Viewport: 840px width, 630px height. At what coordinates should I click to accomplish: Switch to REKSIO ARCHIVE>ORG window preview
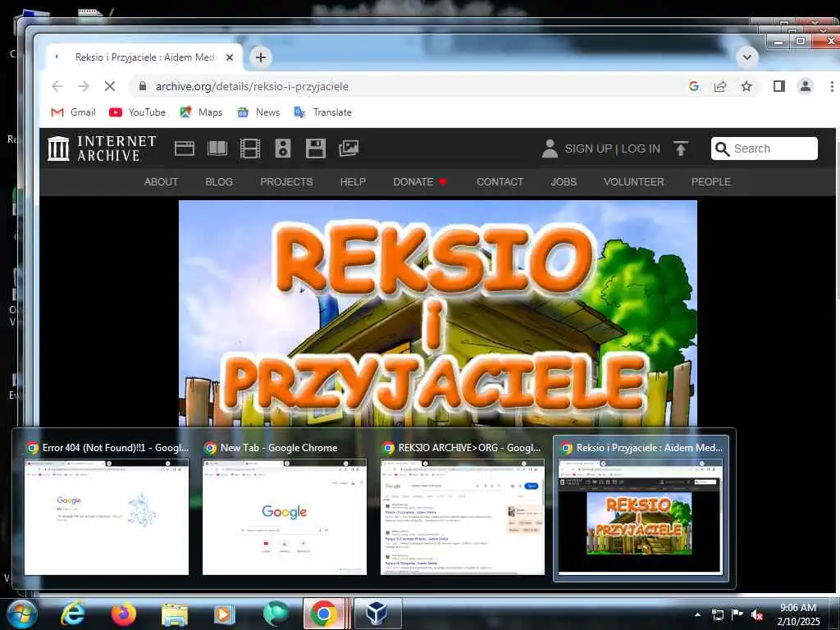pyautogui.click(x=463, y=509)
